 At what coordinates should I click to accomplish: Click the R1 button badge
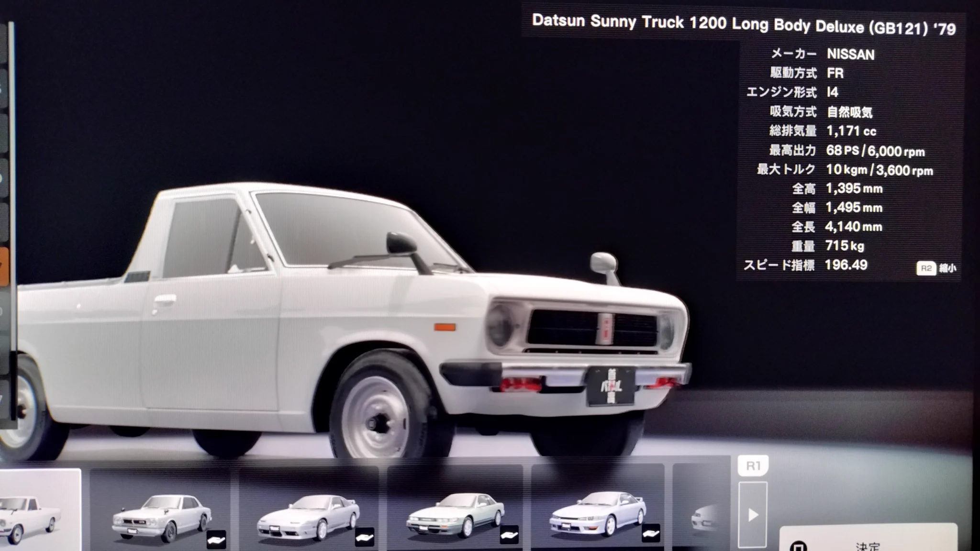753,465
